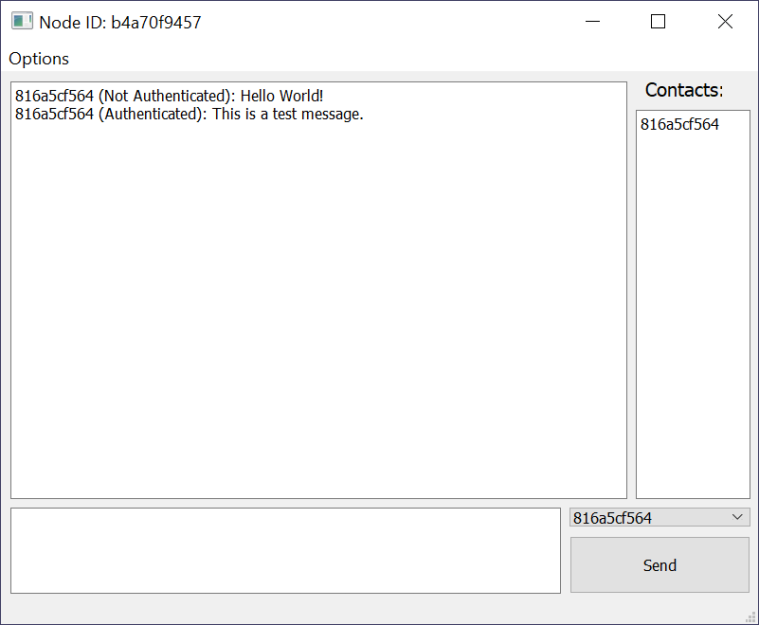The height and width of the screenshot is (625, 759).
Task: Click the empty area of the Contacts list
Action: [692, 320]
